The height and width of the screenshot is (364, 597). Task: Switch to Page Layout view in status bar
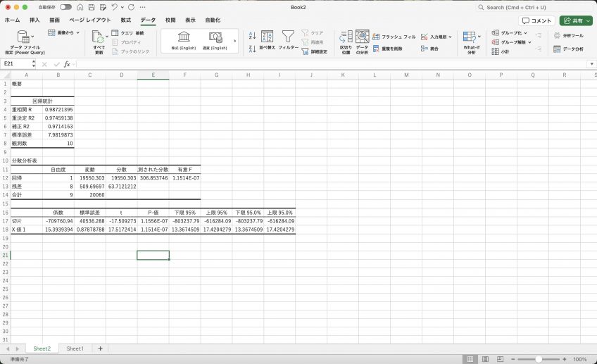tap(486, 359)
